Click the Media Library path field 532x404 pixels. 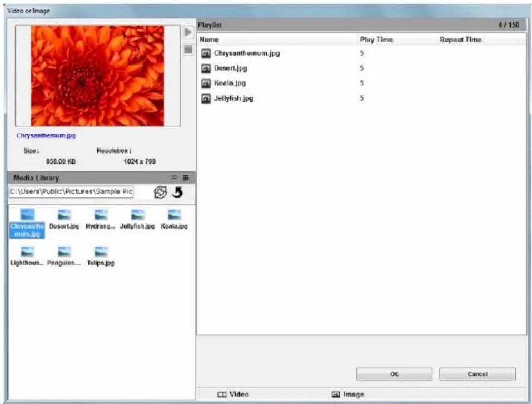pos(71,191)
